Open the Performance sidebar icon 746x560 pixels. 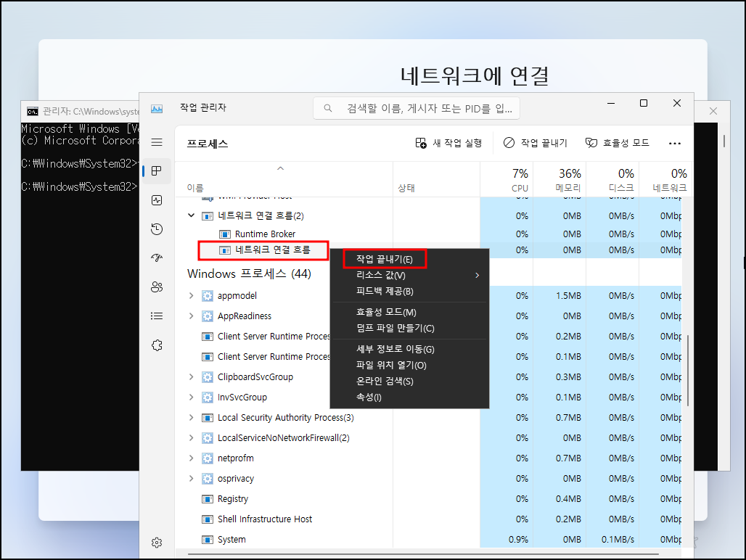click(x=157, y=200)
